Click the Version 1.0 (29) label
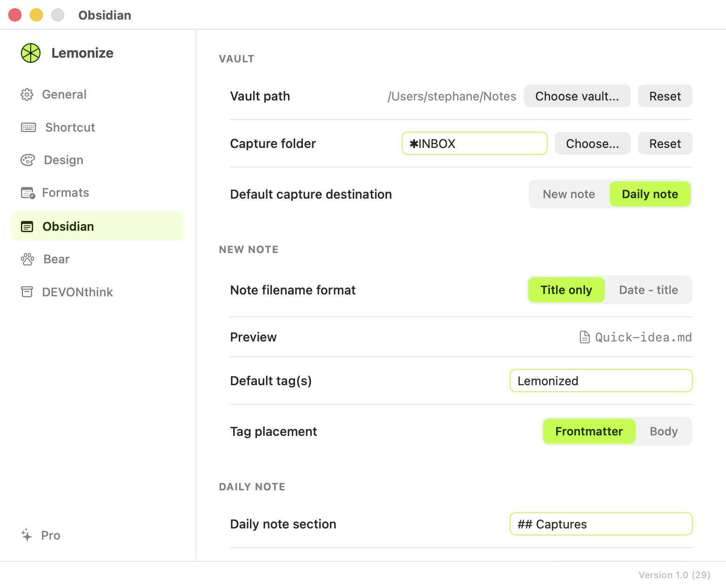 (x=674, y=575)
